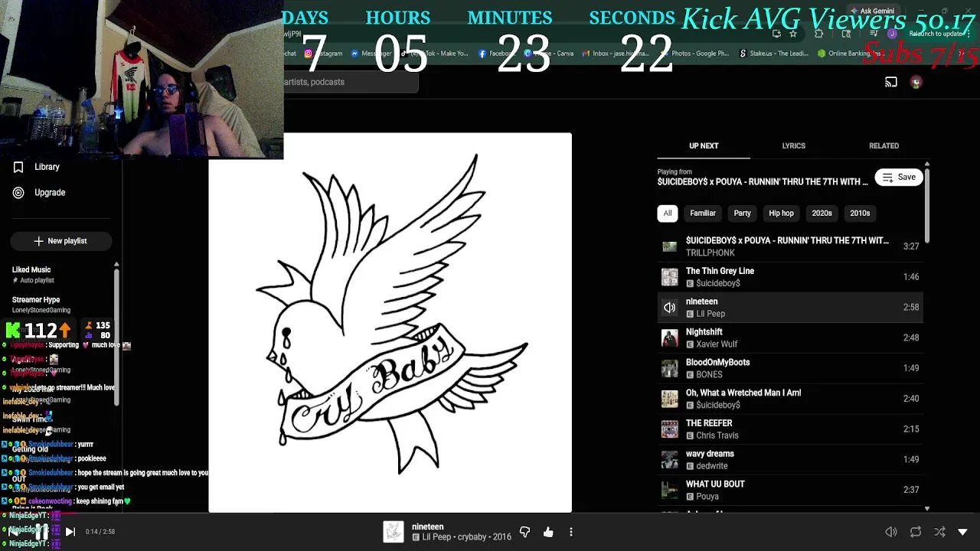Create a New playlist
980x551 pixels.
point(60,241)
